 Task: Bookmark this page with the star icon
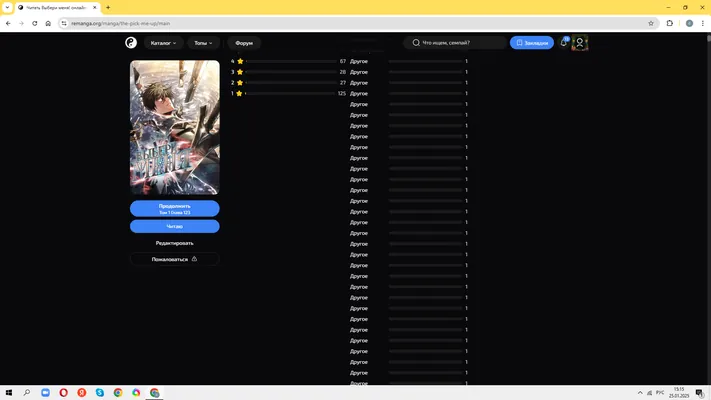coord(651,24)
